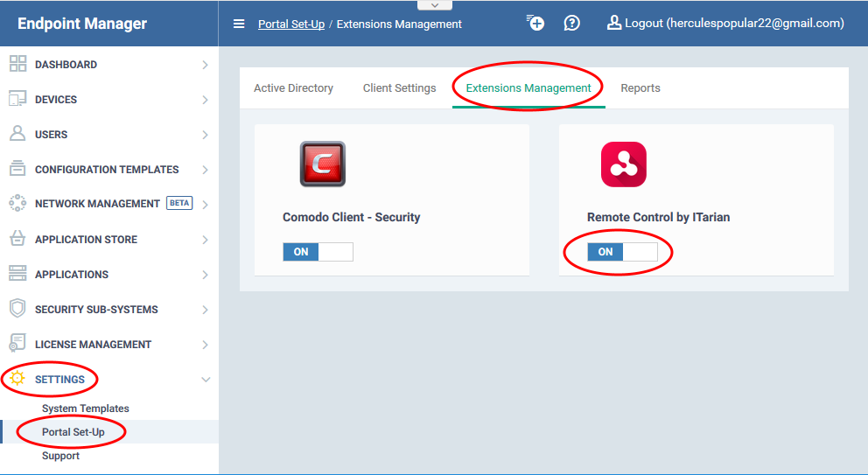Click the Dashboard grid icon

[x=17, y=64]
